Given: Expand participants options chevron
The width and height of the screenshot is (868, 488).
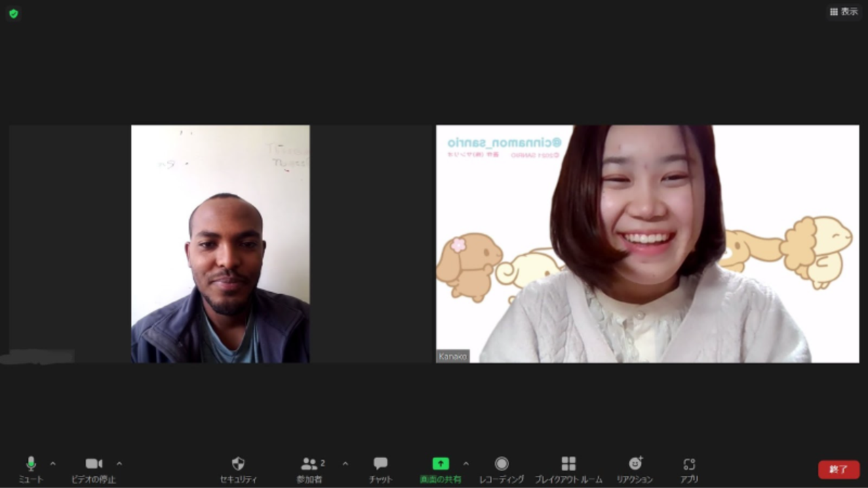Looking at the screenshot, I should coord(345,464).
